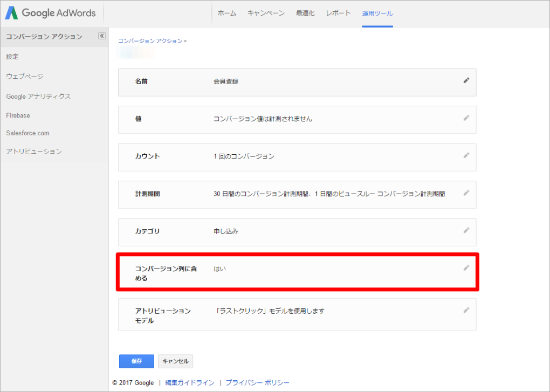Go to the レポート tab

pos(338,13)
